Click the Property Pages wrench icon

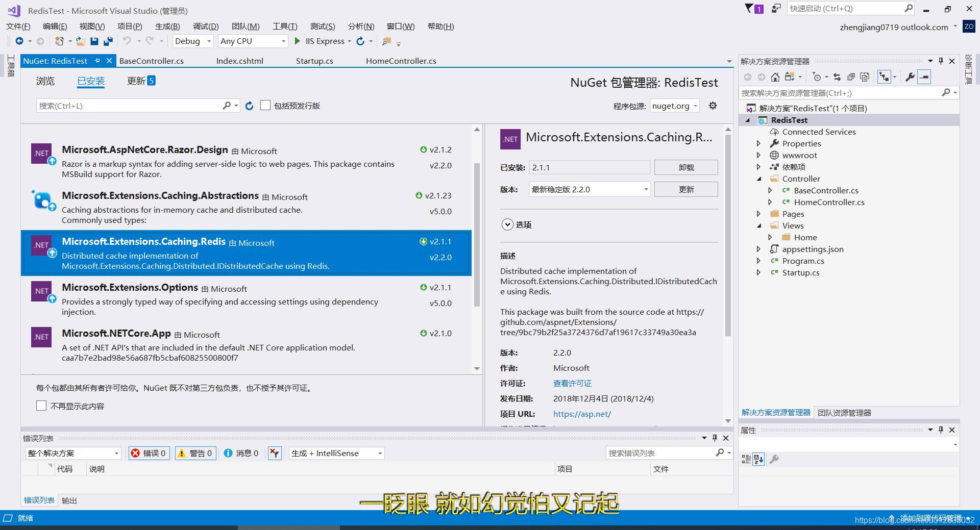774,459
